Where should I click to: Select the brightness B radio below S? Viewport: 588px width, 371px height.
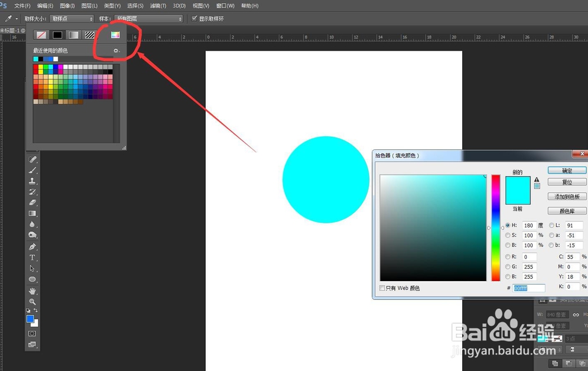507,245
